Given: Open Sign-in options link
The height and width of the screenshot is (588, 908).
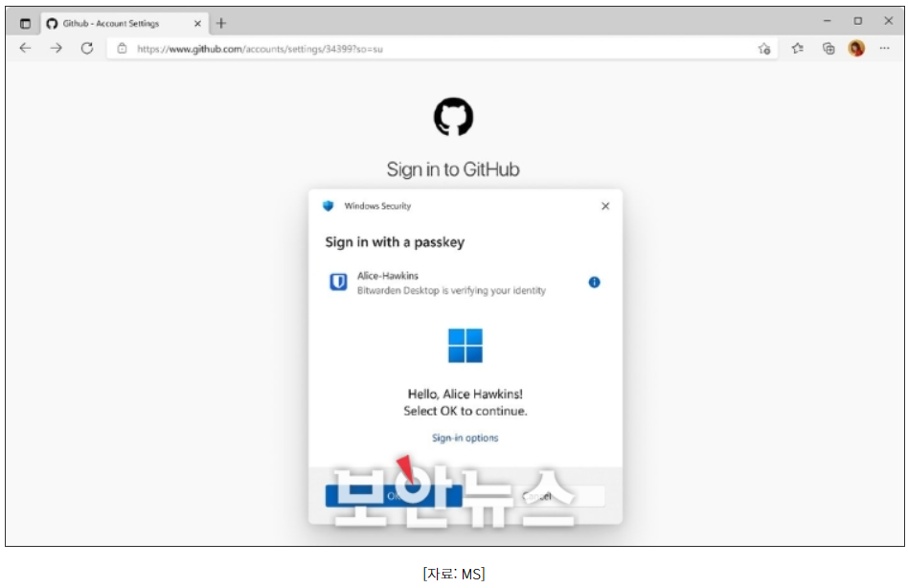Looking at the screenshot, I should pyautogui.click(x=465, y=438).
